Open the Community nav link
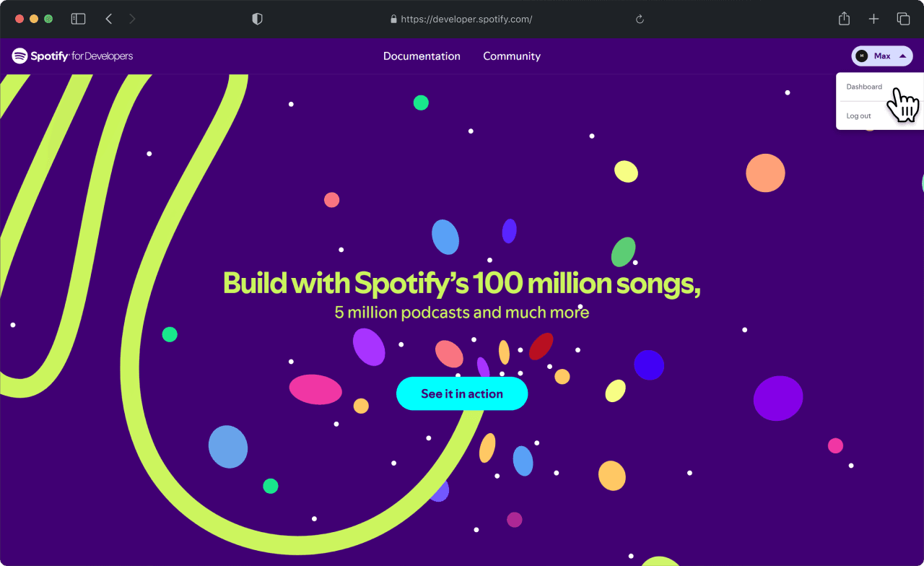Image resolution: width=924 pixels, height=566 pixels. click(512, 56)
